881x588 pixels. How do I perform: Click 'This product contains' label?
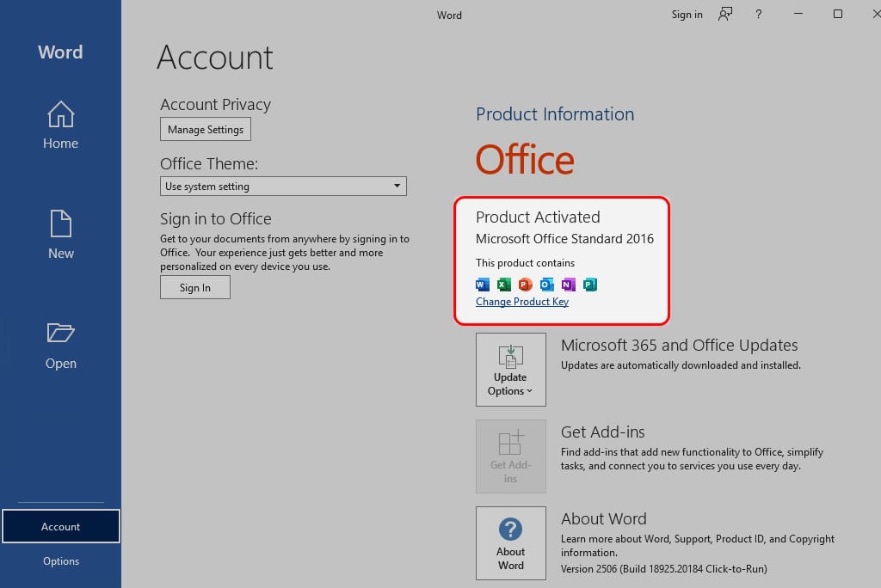[525, 263]
